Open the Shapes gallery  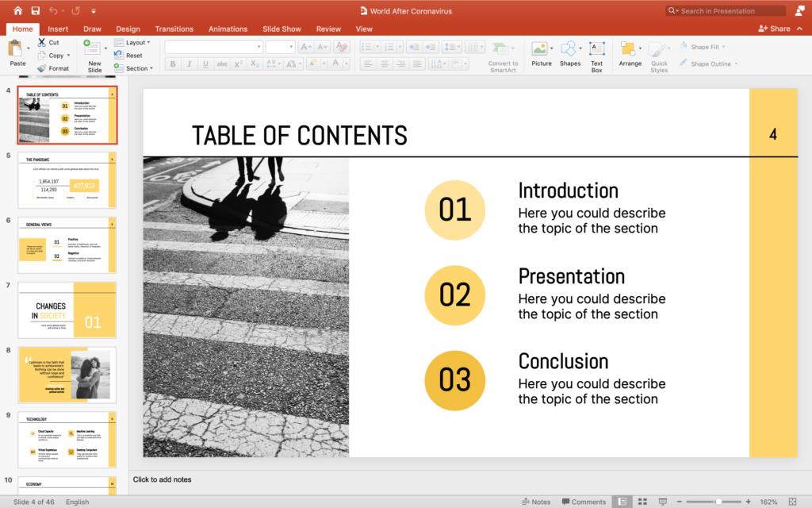tap(570, 53)
